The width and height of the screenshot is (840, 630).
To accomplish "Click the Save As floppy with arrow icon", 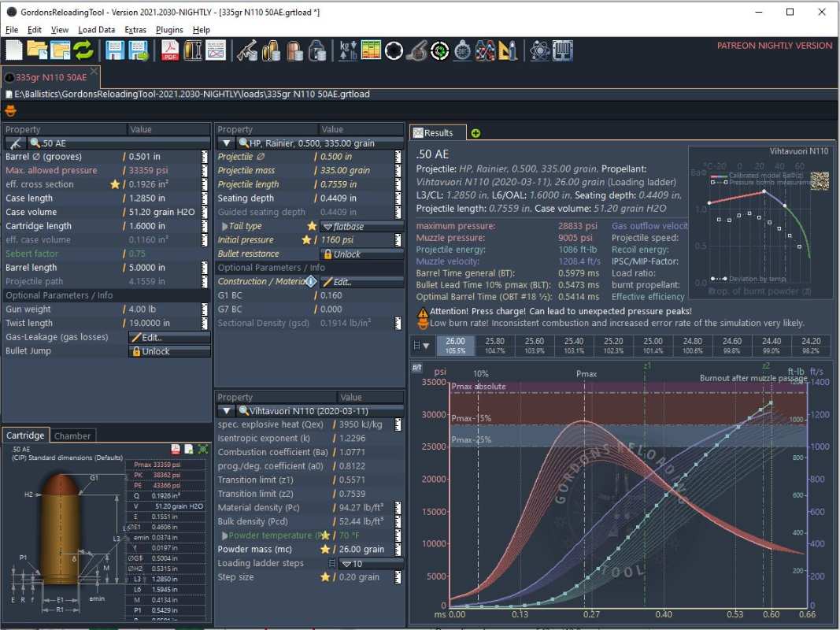I will tap(139, 50).
